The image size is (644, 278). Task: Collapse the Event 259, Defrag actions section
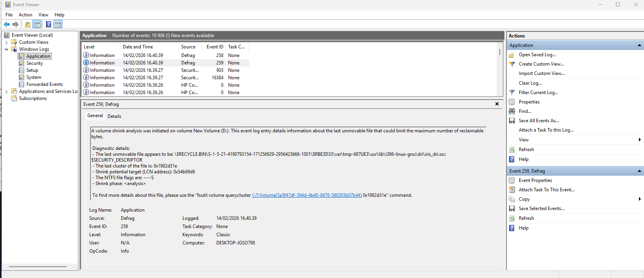(639, 171)
